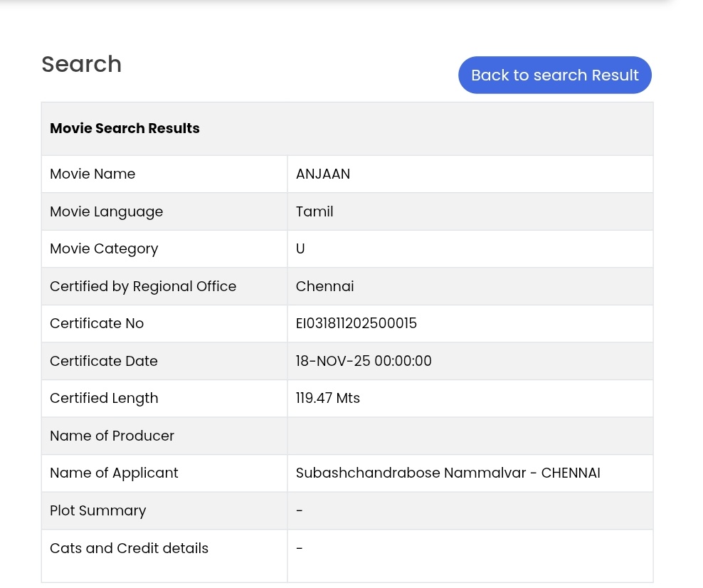
Task: Select the Certified Length label
Action: [x=104, y=398]
